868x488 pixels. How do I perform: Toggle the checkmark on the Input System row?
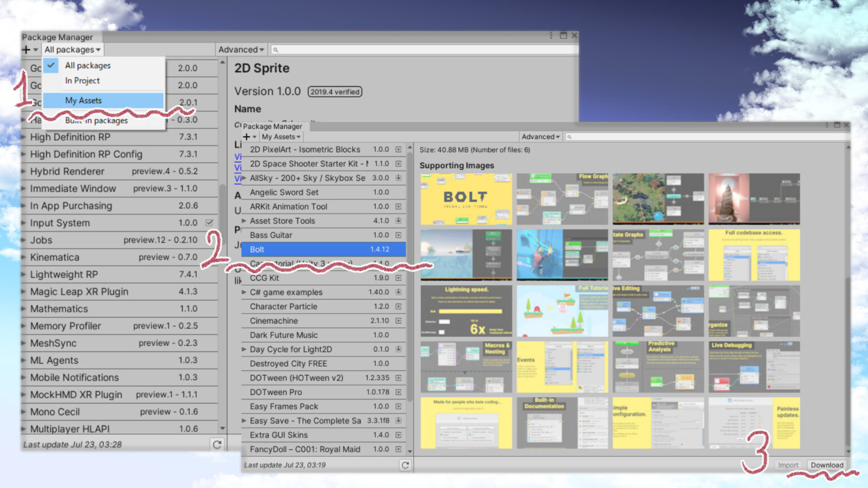coord(209,223)
